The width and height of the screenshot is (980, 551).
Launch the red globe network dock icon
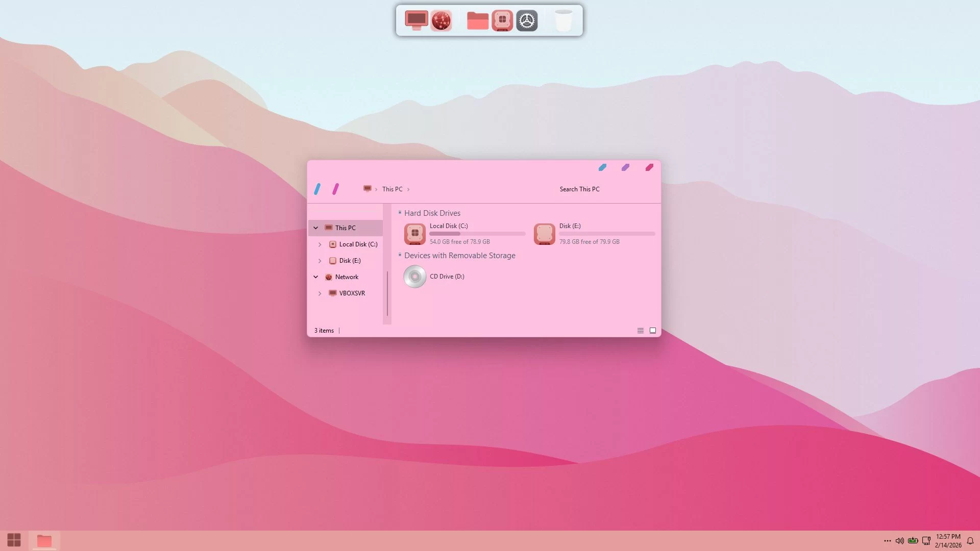(441, 21)
